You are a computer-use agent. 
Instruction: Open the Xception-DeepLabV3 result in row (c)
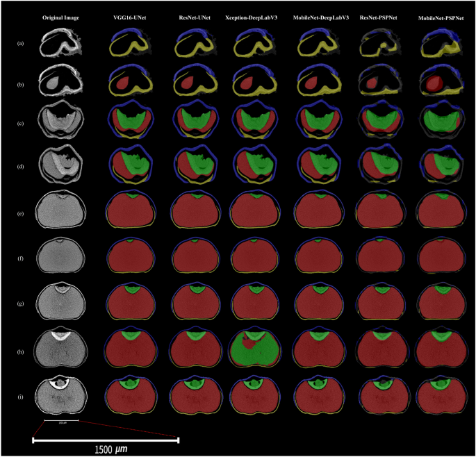(x=255, y=119)
